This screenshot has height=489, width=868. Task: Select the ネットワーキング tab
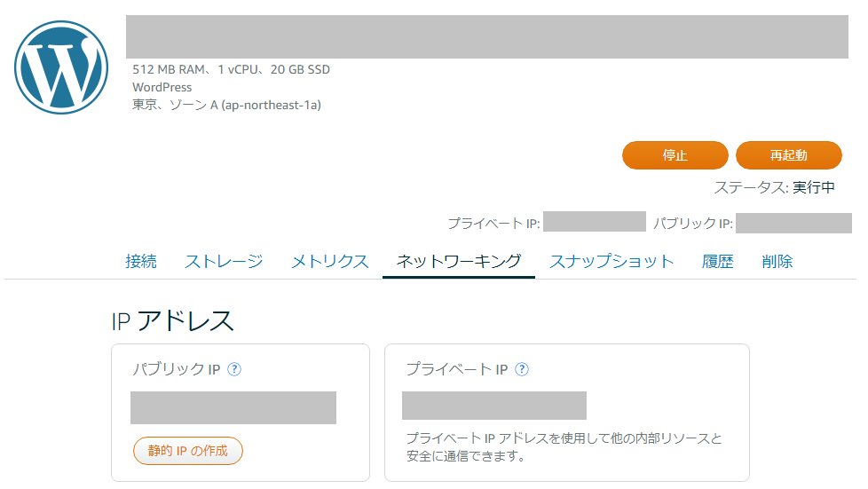coord(459,262)
